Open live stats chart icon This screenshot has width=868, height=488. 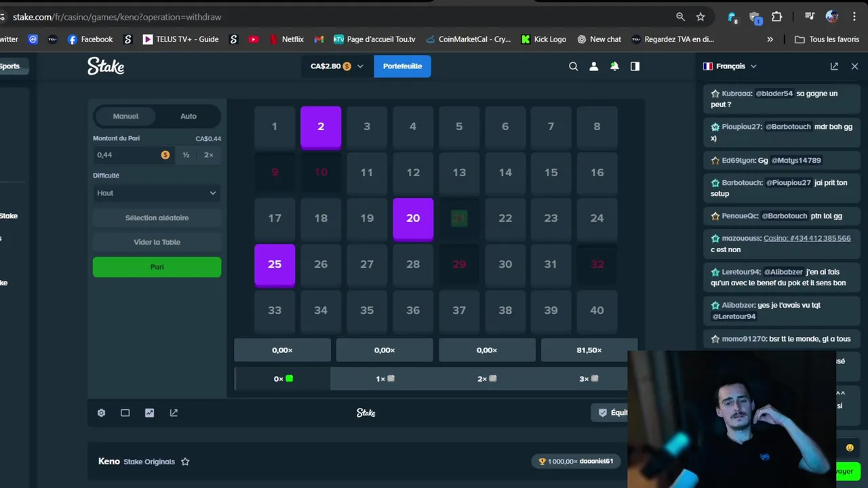click(149, 412)
